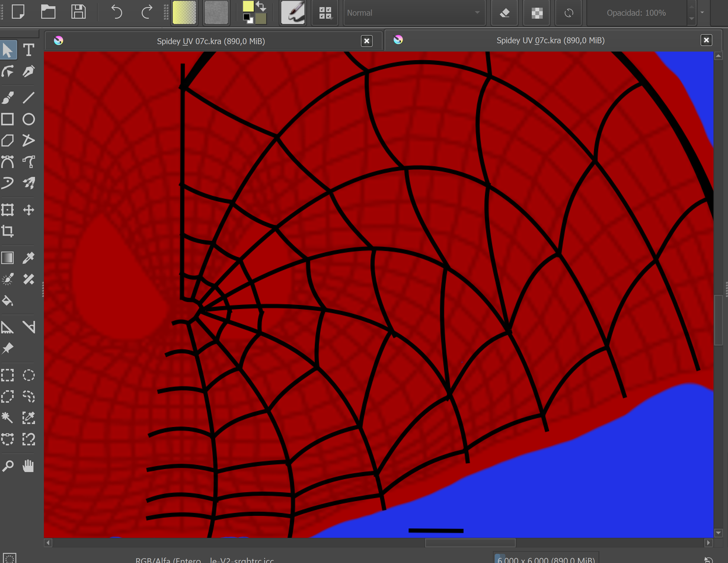Toggle preserve alpha checkerboard button
This screenshot has height=563, width=728.
(x=537, y=13)
